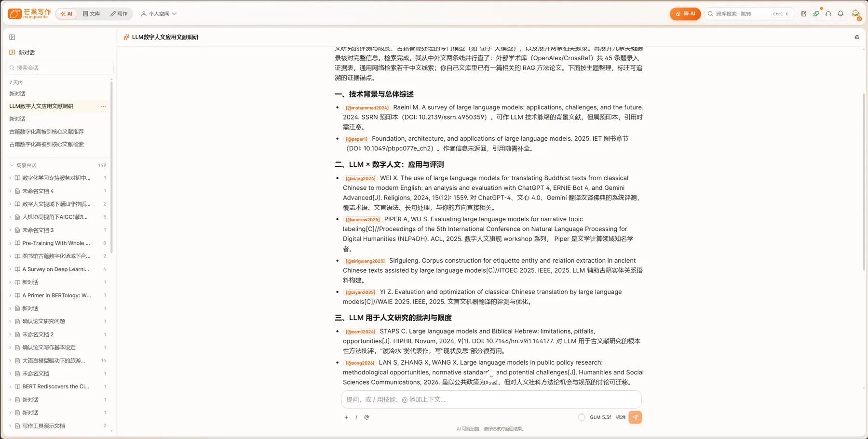Focus the 搜索会话 search field

(x=60, y=68)
